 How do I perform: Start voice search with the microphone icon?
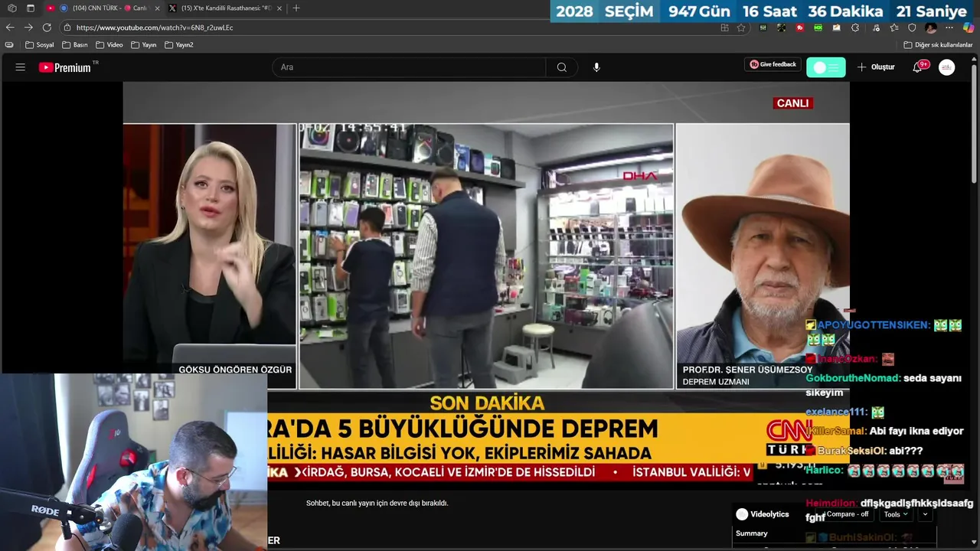point(596,67)
